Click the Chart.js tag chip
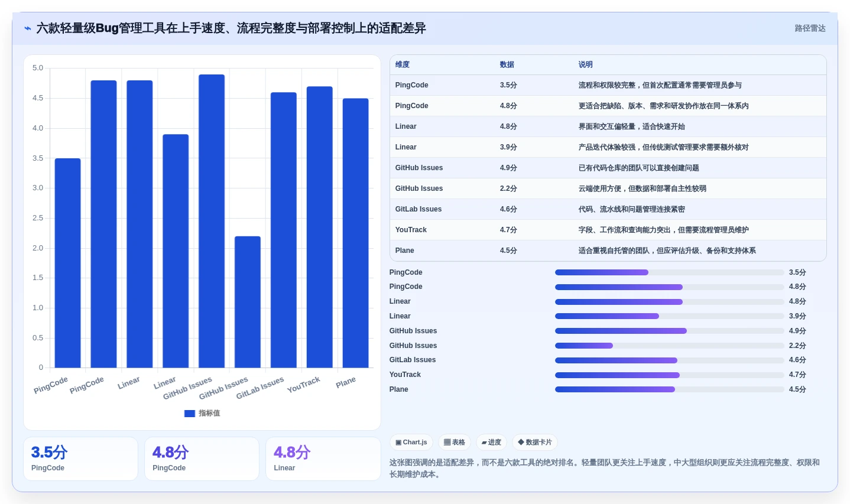 [411, 442]
